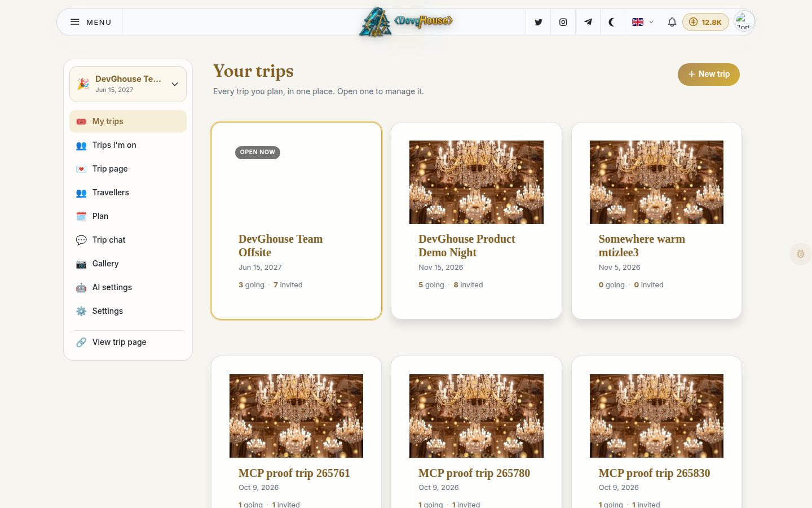Open the Telegram paper-plane icon
Screen dimensions: 812x508
[588, 22]
